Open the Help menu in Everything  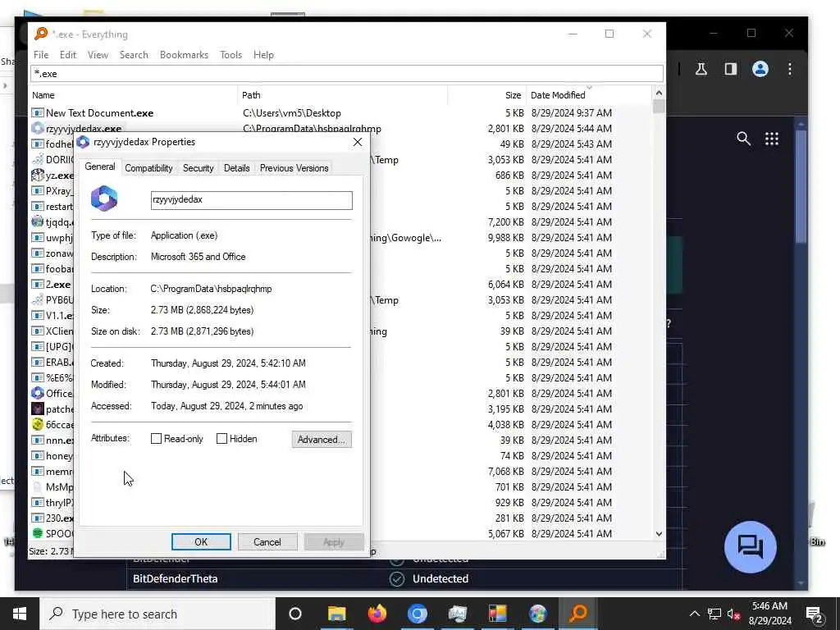[263, 55]
